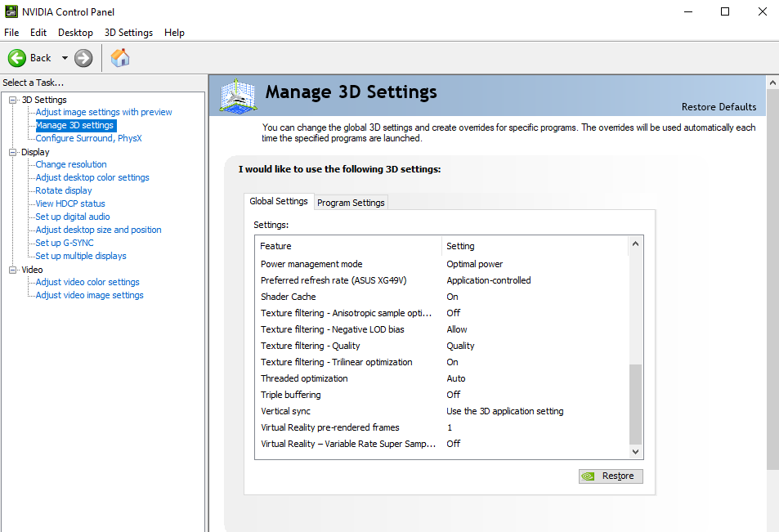Image resolution: width=779 pixels, height=532 pixels.
Task: Select the Vertical sync setting row
Action: coord(285,411)
